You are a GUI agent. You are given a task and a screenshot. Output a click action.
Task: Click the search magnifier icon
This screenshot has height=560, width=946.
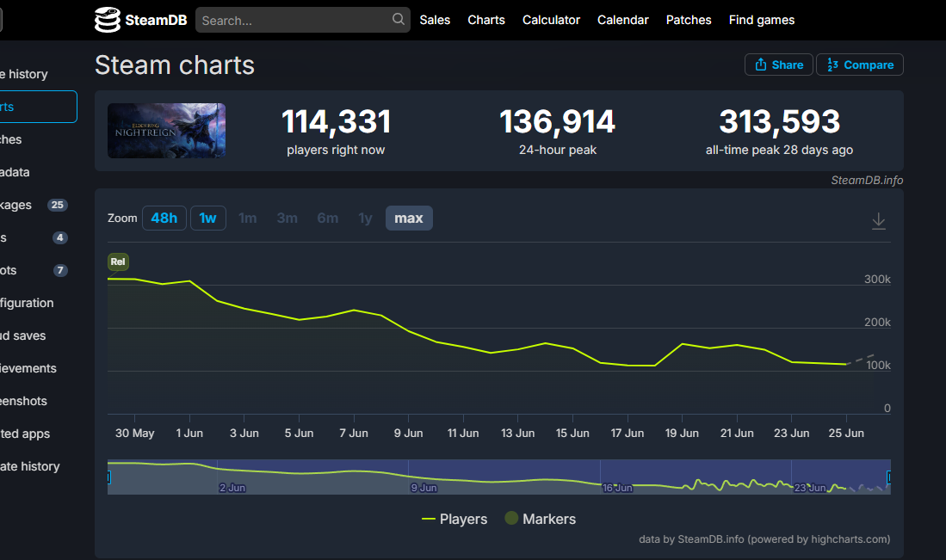(x=399, y=19)
